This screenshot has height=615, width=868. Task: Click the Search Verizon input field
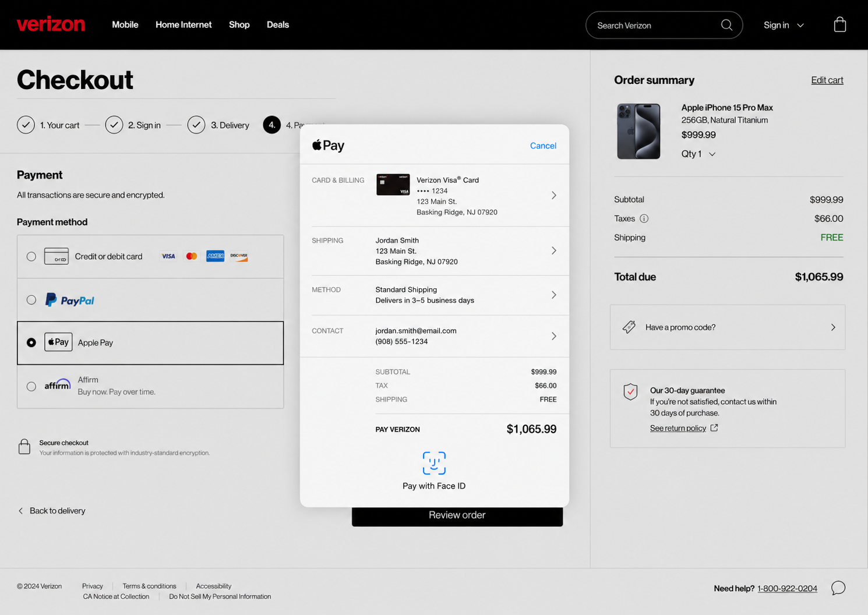664,25
